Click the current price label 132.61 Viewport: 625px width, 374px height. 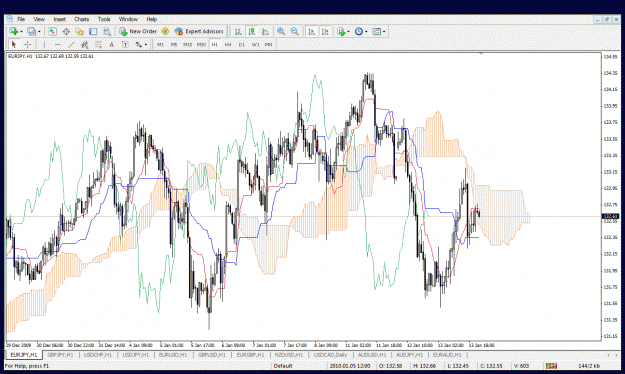610,216
